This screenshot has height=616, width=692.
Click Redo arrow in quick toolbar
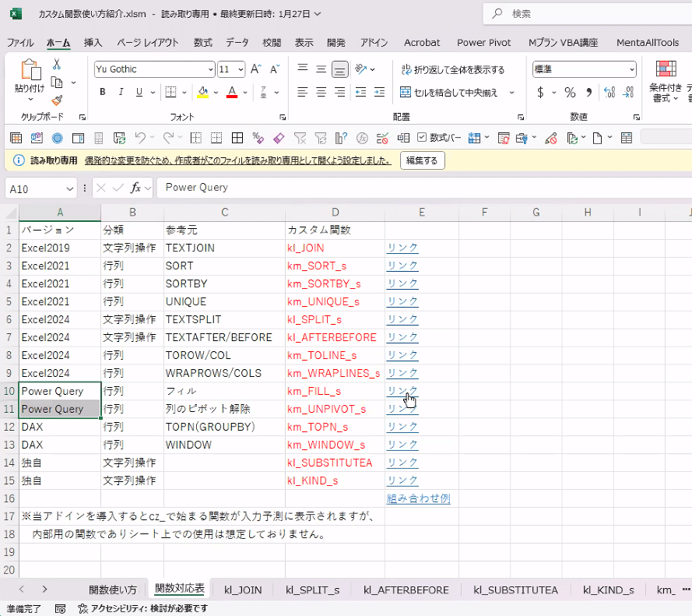click(168, 138)
